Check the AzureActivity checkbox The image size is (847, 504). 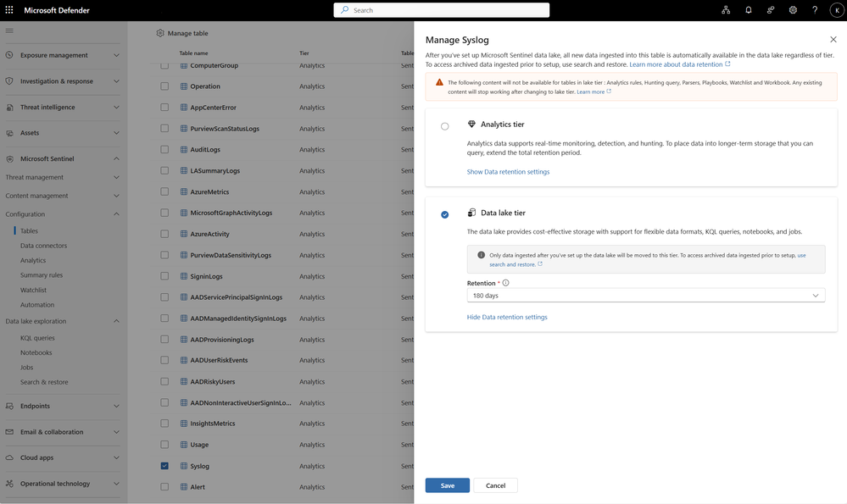coord(164,234)
